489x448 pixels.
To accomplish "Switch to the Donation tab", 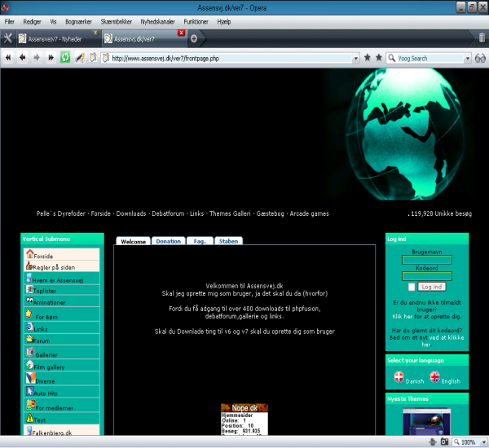I will pos(168,241).
